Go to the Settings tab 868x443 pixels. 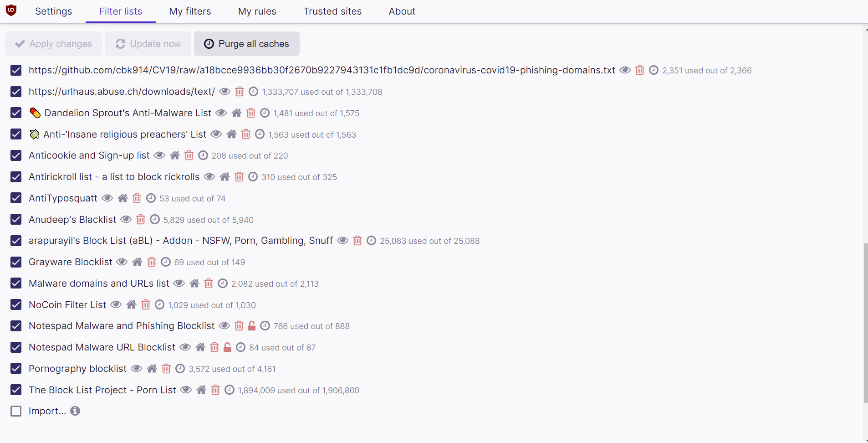click(x=53, y=11)
